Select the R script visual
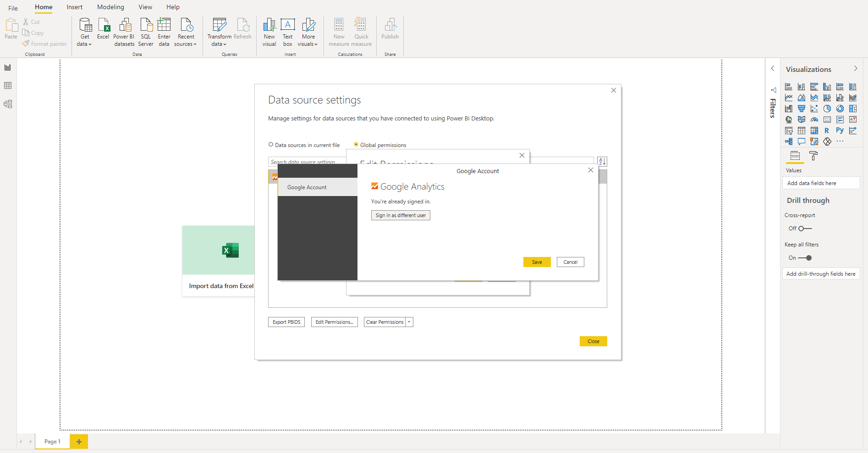This screenshot has width=868, height=453. [827, 131]
